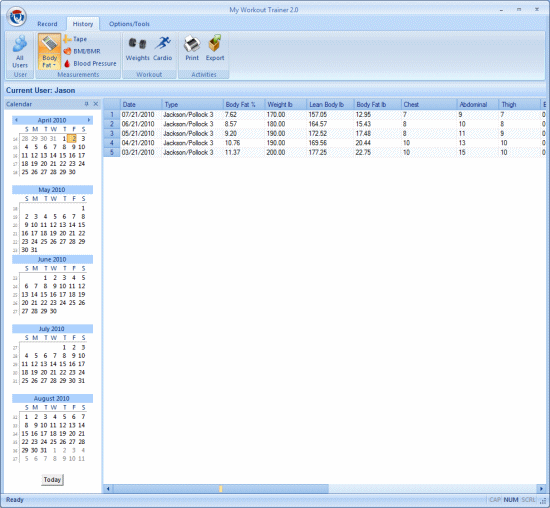
Task: Go to previous month arrow in calendar
Action: pos(16,120)
